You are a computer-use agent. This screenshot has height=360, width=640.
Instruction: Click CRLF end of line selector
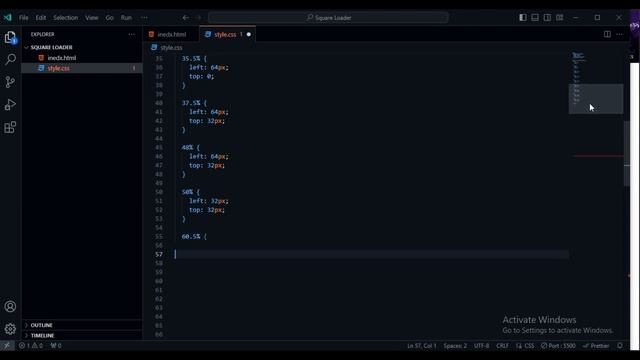click(x=502, y=346)
